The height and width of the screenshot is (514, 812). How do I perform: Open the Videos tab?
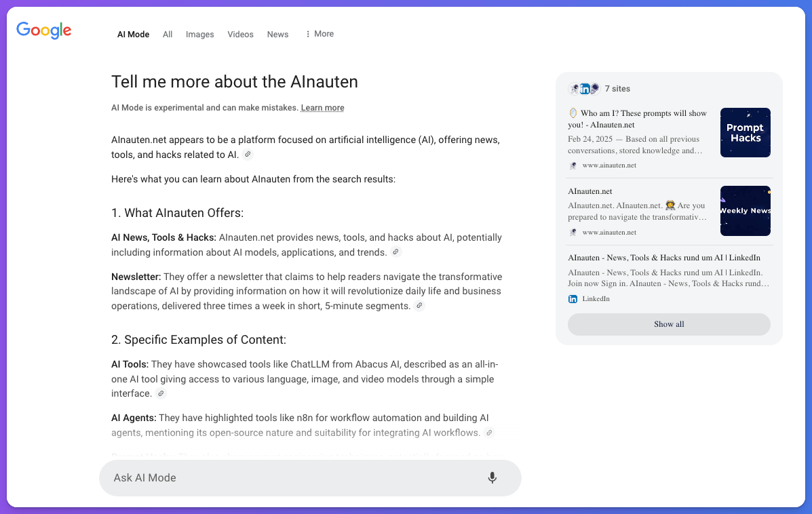240,34
